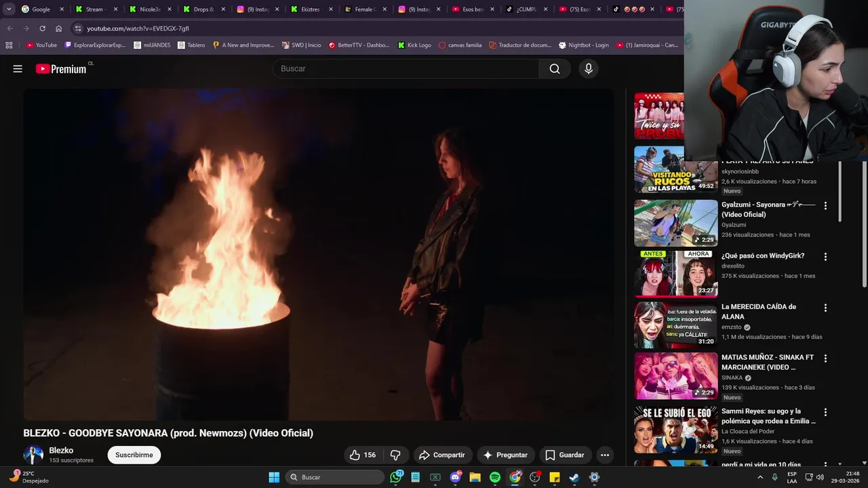Open the bookmarks apps grid icon
The width and height of the screenshot is (868, 488).
[x=9, y=45]
